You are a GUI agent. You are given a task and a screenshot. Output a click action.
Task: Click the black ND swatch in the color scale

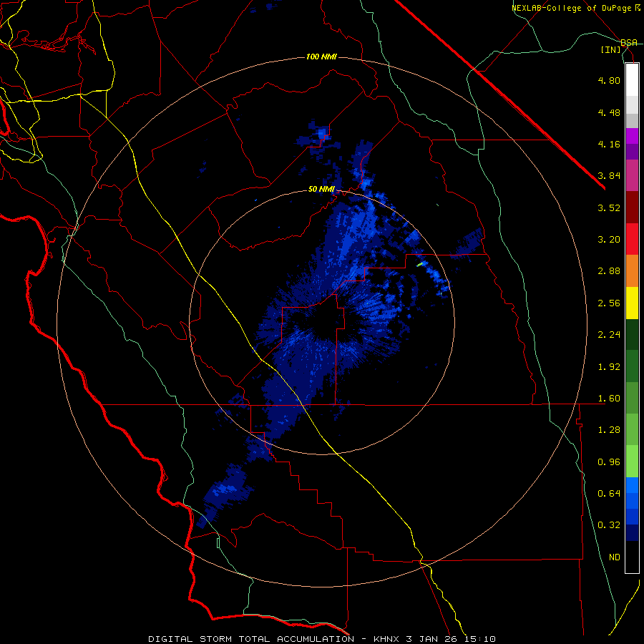pyautogui.click(x=632, y=557)
